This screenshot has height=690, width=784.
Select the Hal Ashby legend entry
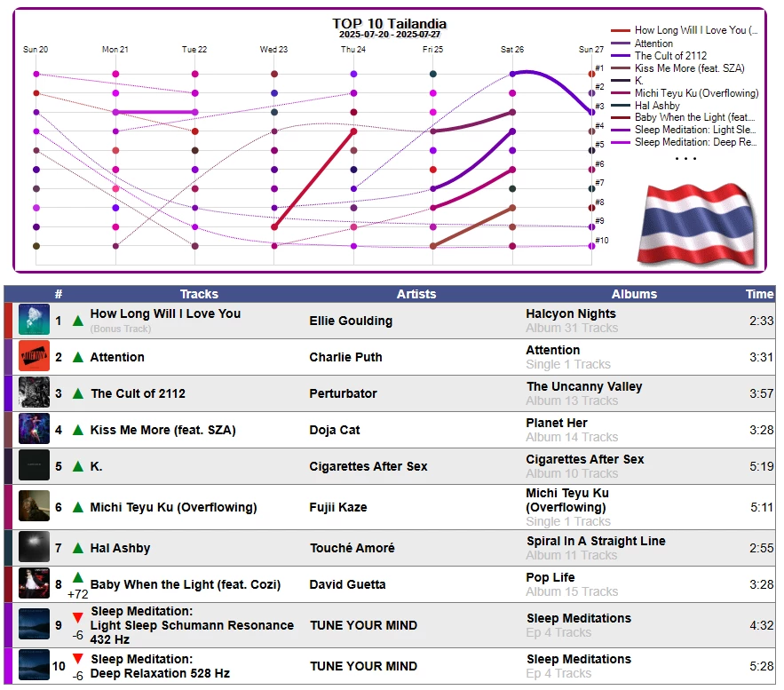645,106
